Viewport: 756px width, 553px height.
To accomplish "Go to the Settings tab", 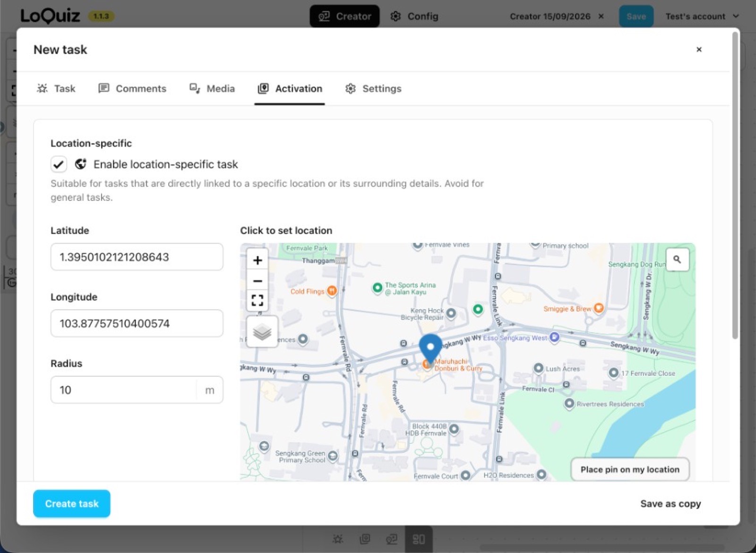I will click(373, 89).
